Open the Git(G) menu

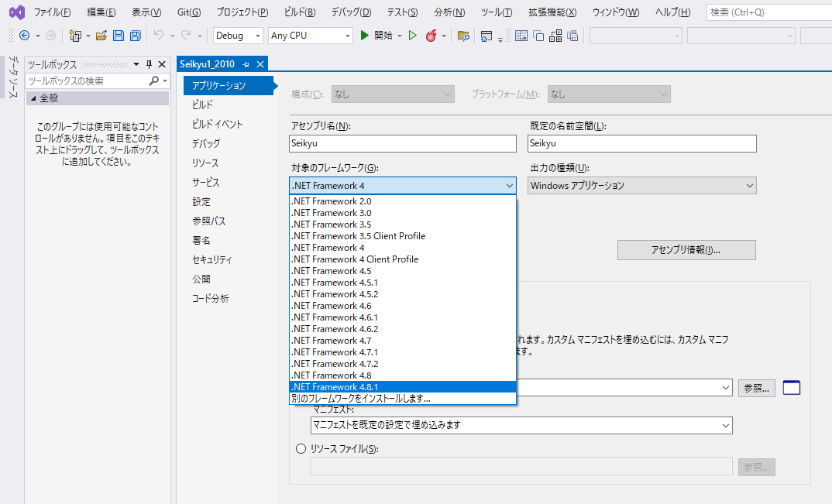click(x=189, y=12)
